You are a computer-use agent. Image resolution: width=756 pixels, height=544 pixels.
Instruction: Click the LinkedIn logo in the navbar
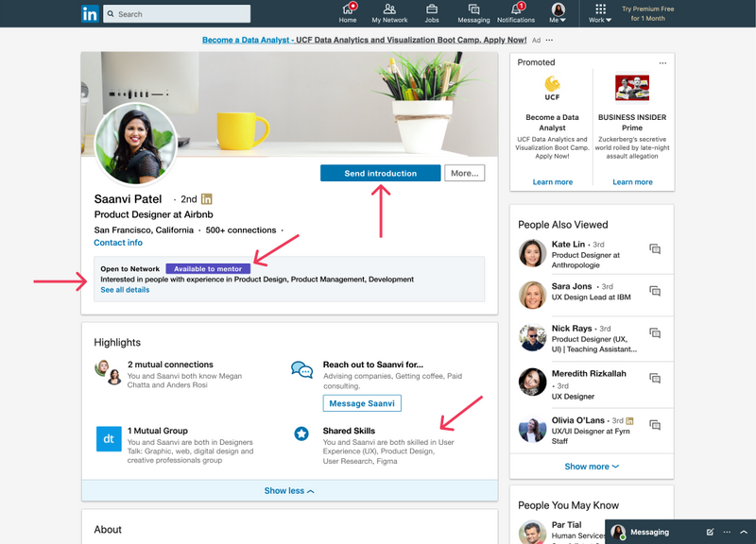pyautogui.click(x=91, y=13)
